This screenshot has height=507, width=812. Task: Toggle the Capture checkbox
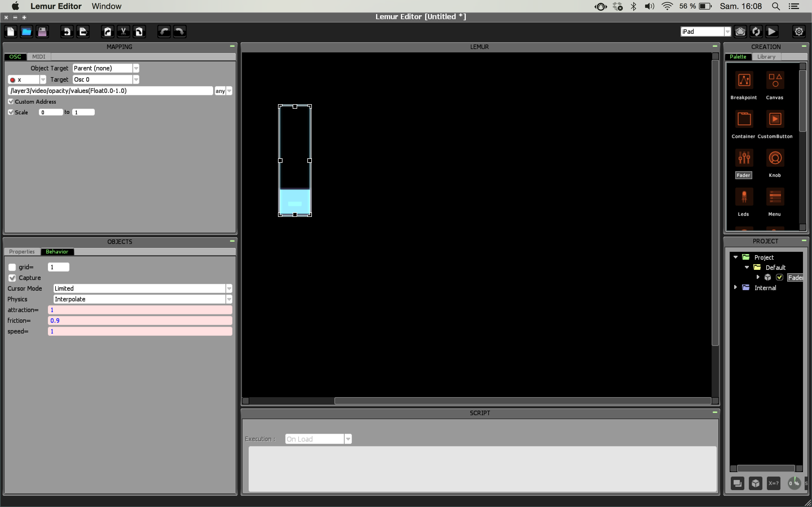click(x=12, y=278)
